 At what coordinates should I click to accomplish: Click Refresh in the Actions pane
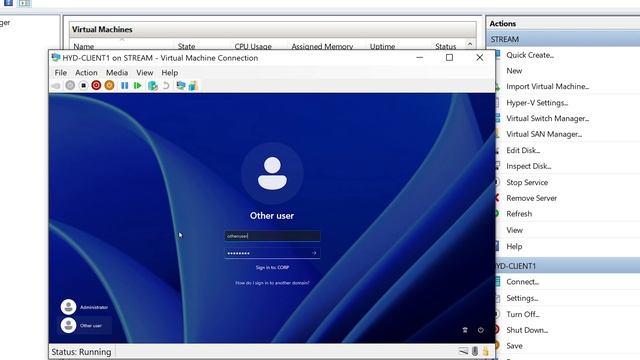coord(519,214)
